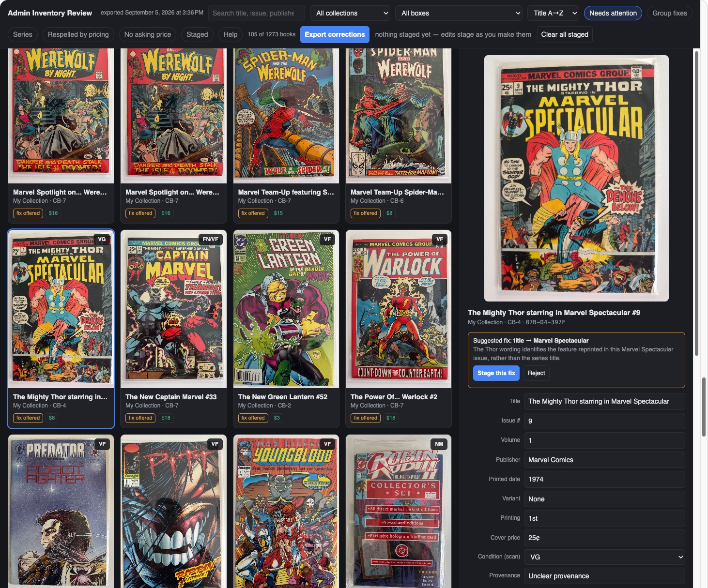Open the Help panel

(231, 34)
